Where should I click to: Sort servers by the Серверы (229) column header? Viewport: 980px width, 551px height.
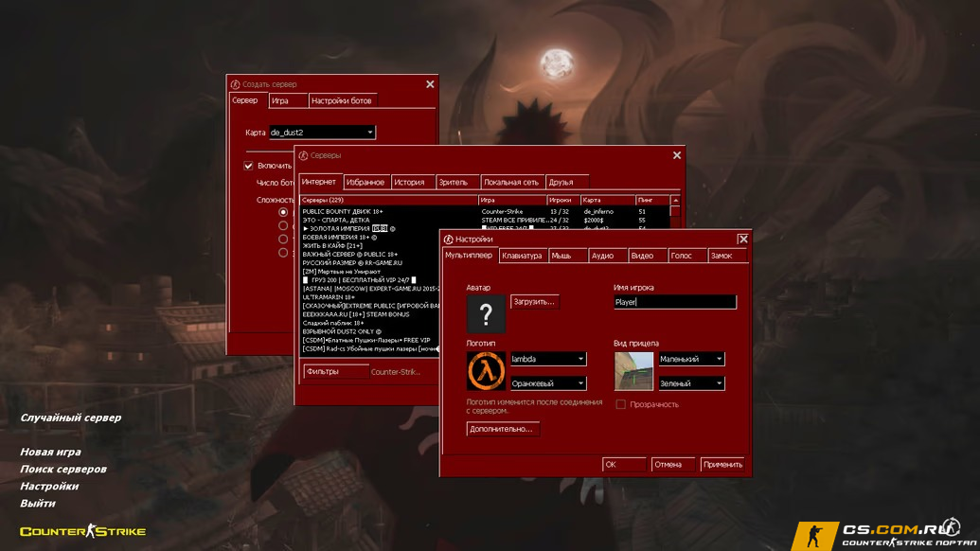coord(389,200)
